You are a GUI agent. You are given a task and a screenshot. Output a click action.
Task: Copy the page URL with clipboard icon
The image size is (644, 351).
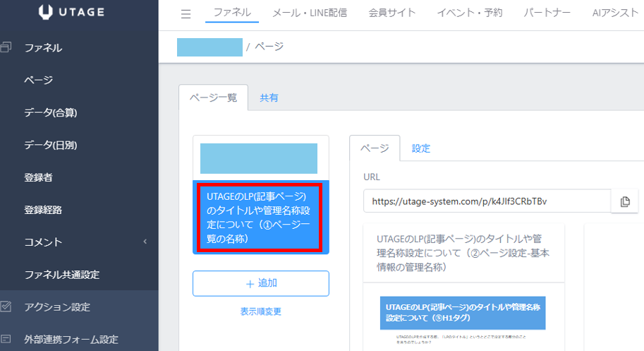(624, 201)
